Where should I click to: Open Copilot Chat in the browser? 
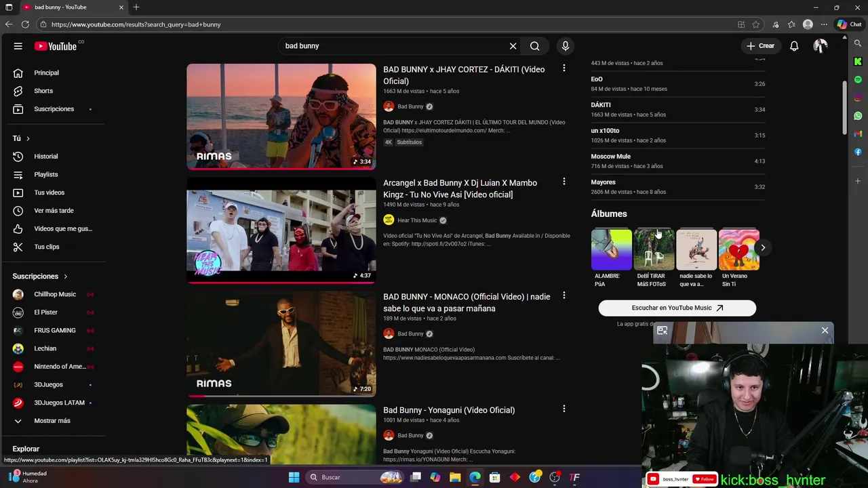click(x=849, y=24)
